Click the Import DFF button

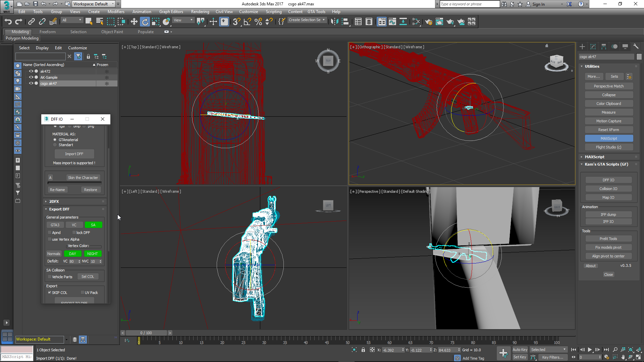coord(74,154)
